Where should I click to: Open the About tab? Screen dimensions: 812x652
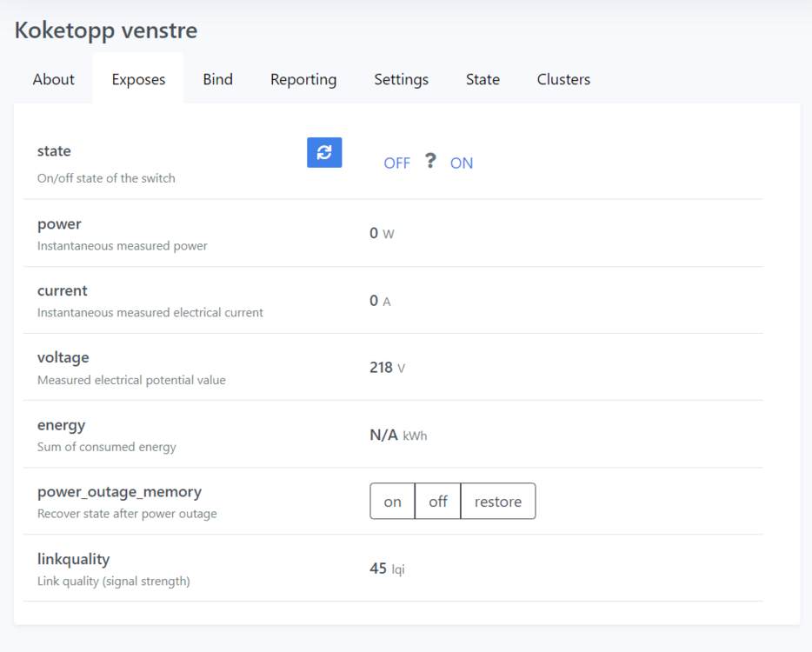(x=53, y=79)
